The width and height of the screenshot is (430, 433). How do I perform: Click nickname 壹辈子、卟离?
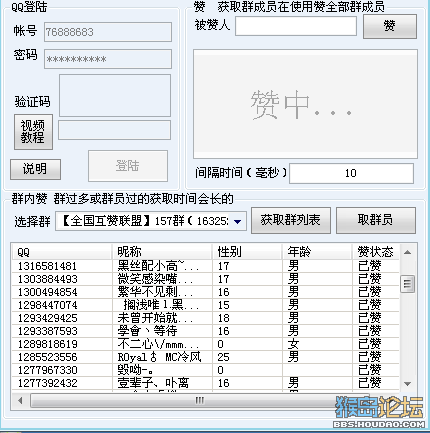153,383
